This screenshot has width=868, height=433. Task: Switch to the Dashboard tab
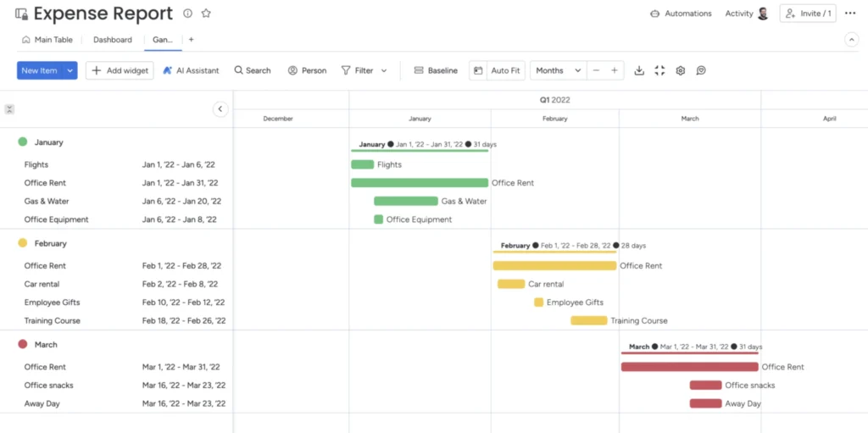tap(112, 40)
